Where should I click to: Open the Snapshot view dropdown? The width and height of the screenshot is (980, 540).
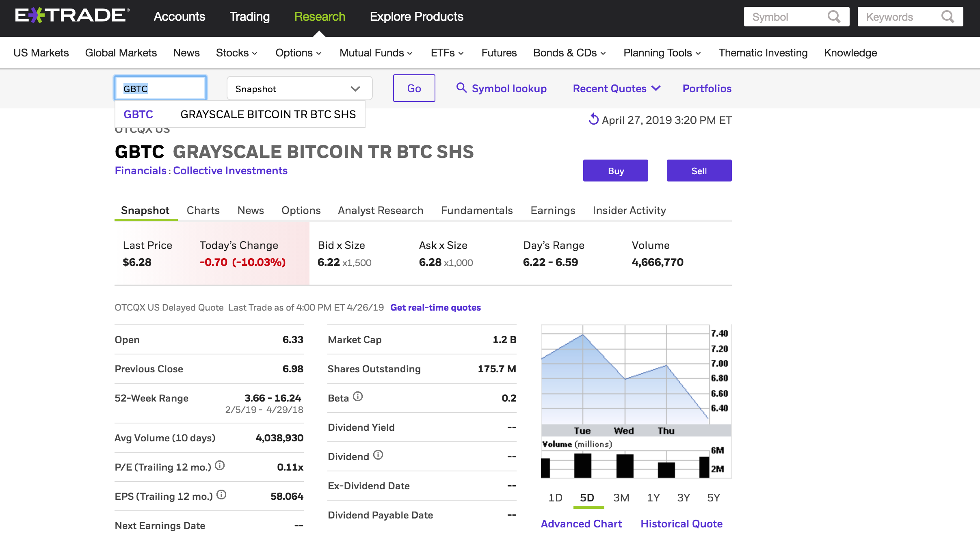click(x=299, y=89)
